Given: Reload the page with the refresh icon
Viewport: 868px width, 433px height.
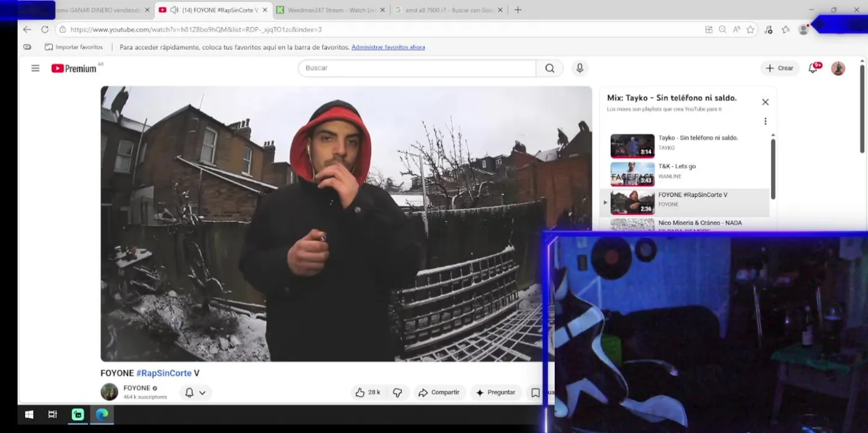Looking at the screenshot, I should (x=44, y=29).
